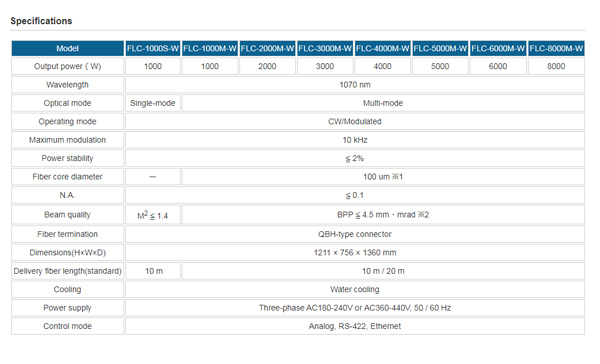
Task: Click output power 1000 under FLC-1000M-W
Action: [210, 66]
